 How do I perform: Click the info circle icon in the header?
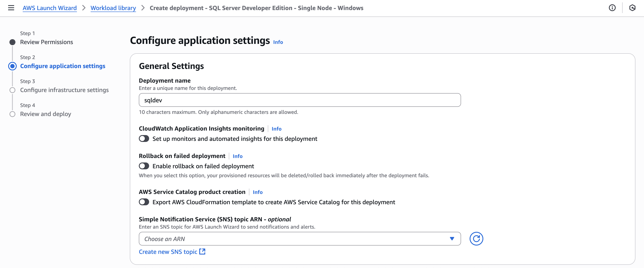(x=613, y=8)
